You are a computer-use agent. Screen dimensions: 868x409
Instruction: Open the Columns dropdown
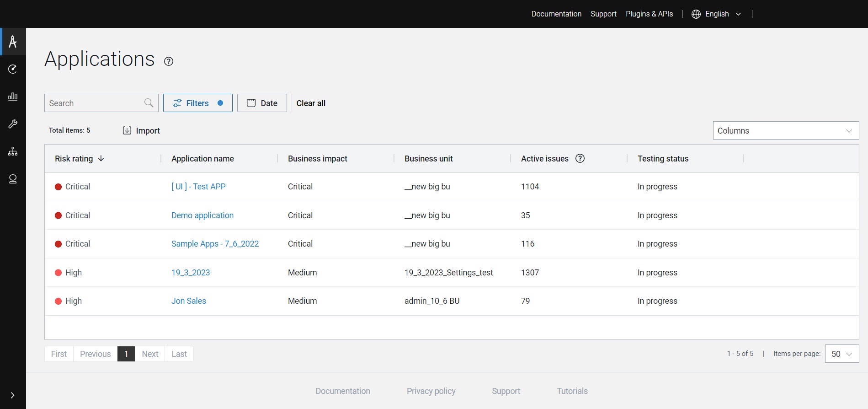[x=785, y=131]
